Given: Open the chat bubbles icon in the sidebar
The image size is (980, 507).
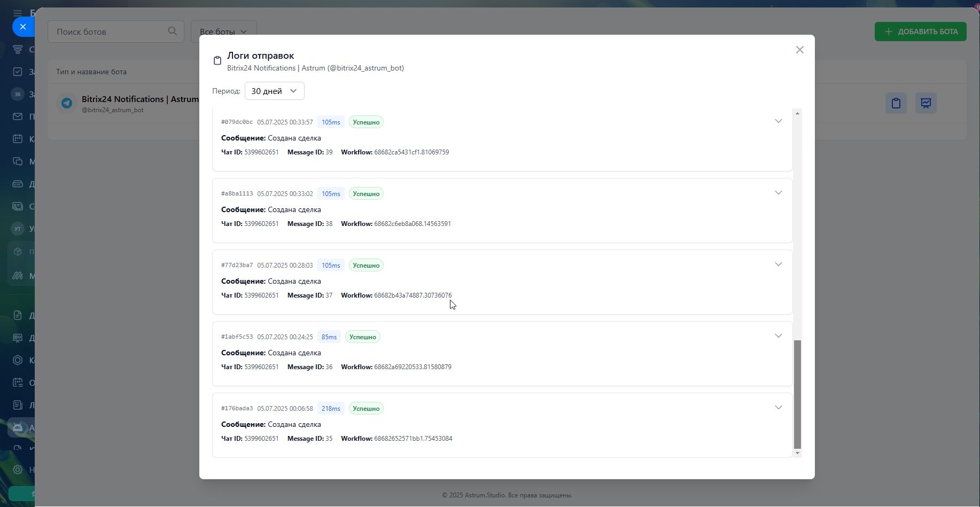Looking at the screenshot, I should pyautogui.click(x=18, y=161).
